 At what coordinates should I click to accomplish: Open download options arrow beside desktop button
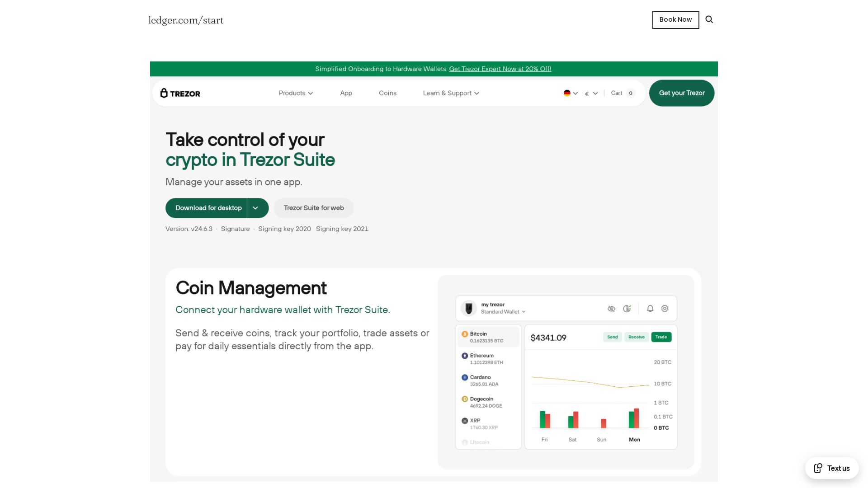pyautogui.click(x=255, y=208)
